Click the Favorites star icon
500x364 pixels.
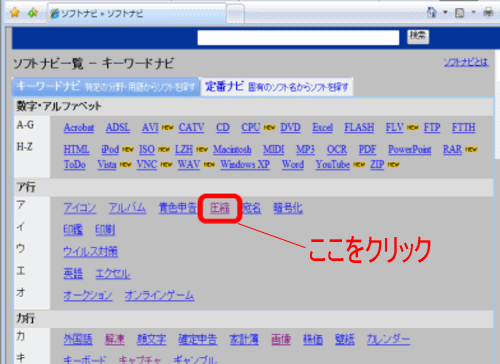[x=15, y=13]
